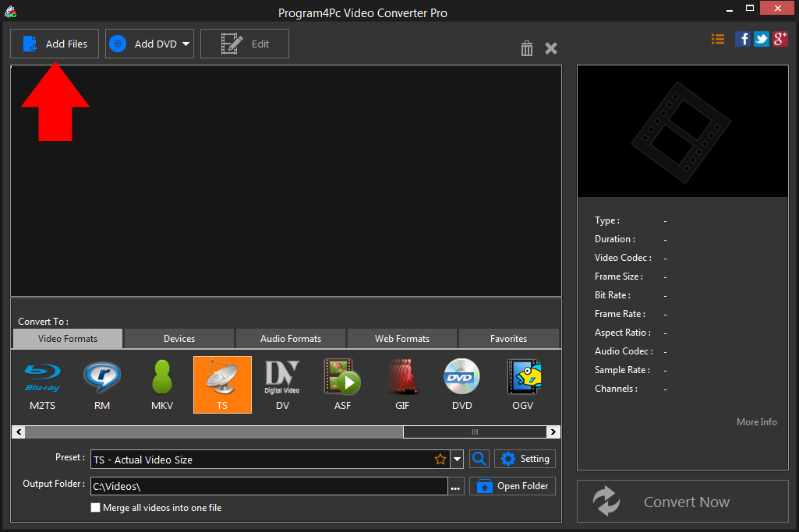
Task: Open More Info for file details
Action: (x=755, y=421)
